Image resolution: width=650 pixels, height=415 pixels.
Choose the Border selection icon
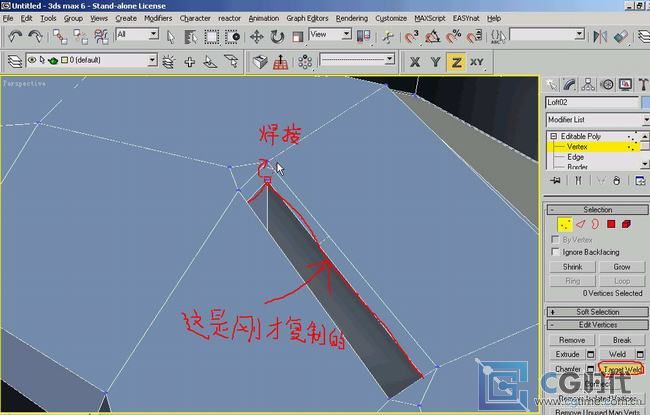point(595,224)
